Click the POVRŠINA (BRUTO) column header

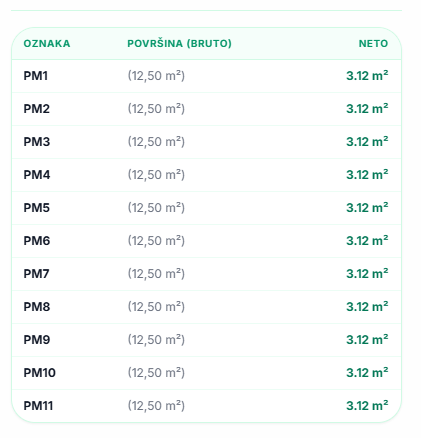[x=179, y=43]
